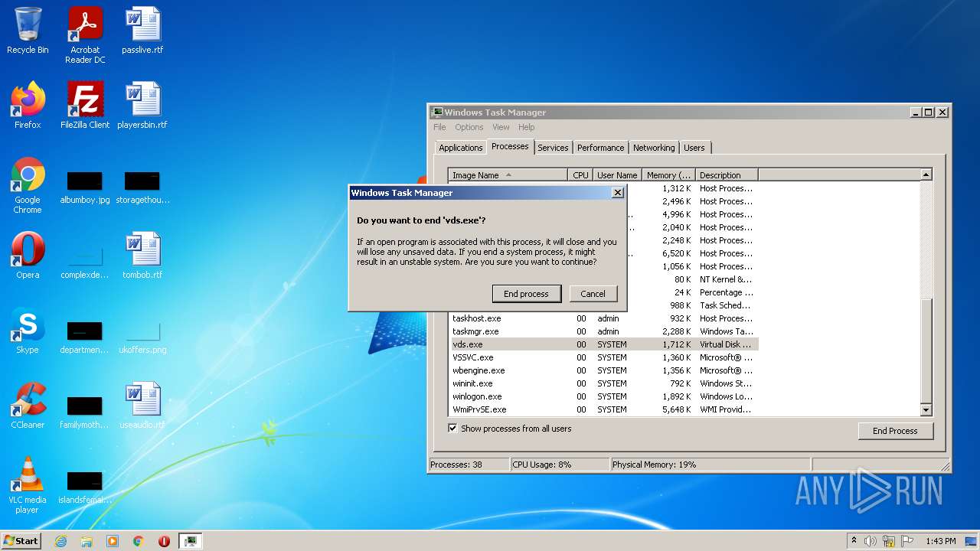Open the Recycle Bin desktop icon

pyautogui.click(x=28, y=32)
